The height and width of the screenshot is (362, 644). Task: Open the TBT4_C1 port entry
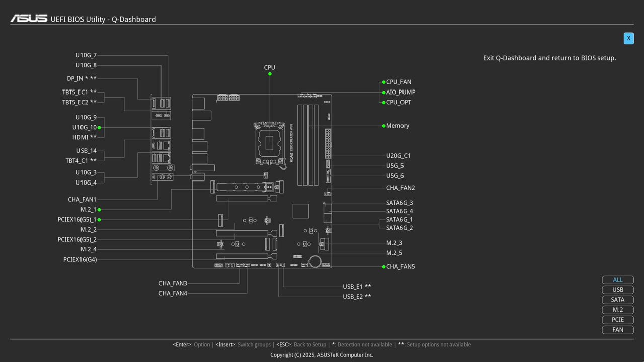click(x=80, y=160)
